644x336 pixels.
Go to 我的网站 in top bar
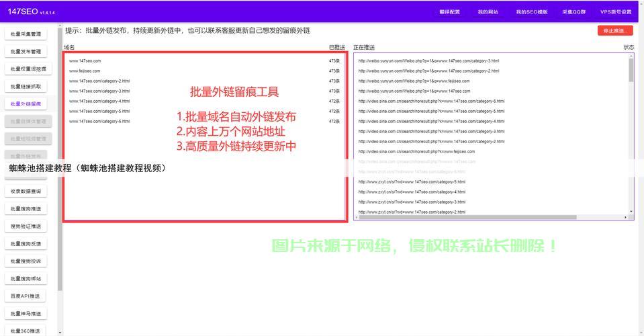[x=488, y=12]
